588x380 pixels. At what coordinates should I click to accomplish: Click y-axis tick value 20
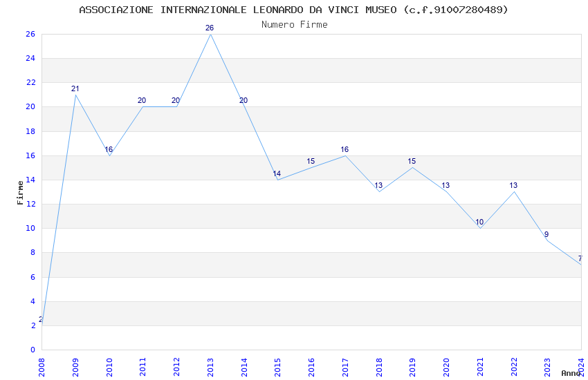pos(30,106)
